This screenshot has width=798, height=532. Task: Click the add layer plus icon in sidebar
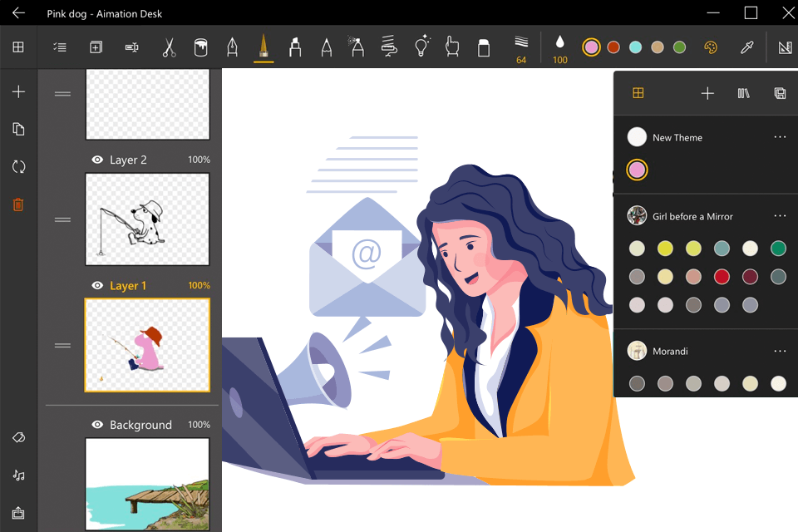pyautogui.click(x=18, y=91)
